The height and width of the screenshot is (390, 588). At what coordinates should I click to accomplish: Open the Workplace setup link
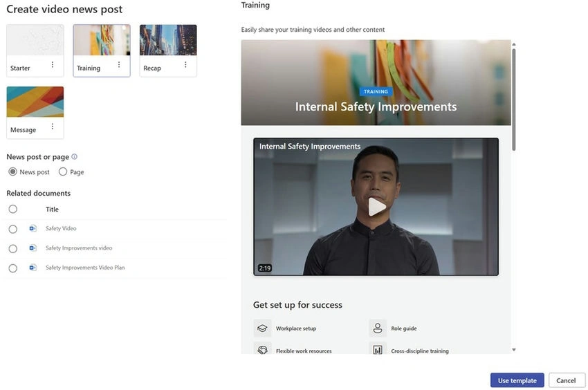296,328
